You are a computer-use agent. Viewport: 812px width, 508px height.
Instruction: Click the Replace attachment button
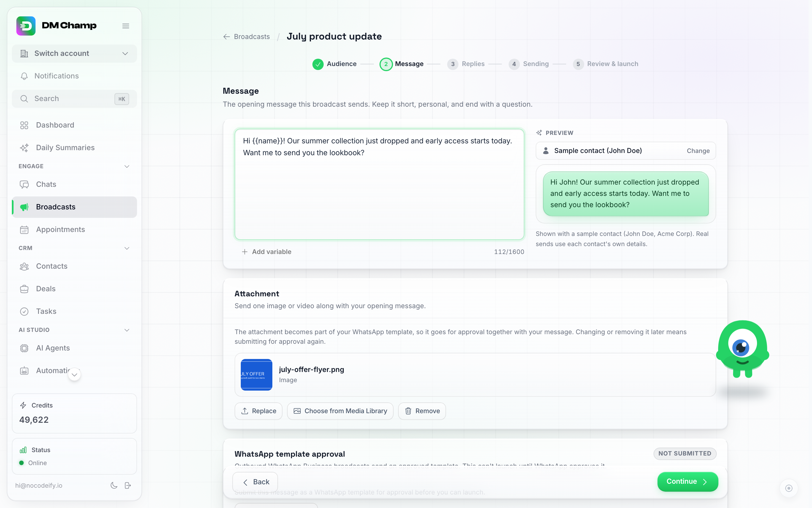click(258, 411)
